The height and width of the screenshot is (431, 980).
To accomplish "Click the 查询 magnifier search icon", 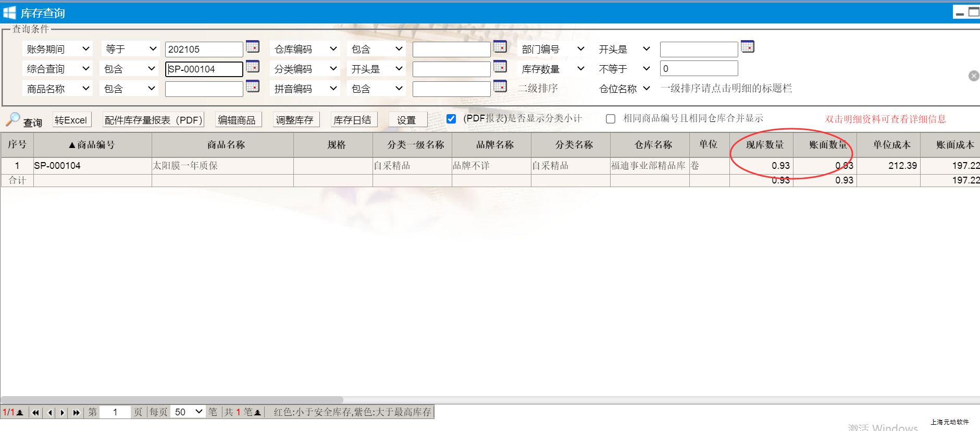I will pos(13,120).
